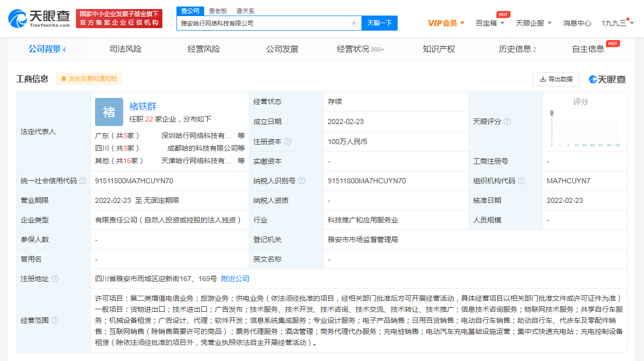
Task: Open the 公司发展 tab
Action: 283,49
